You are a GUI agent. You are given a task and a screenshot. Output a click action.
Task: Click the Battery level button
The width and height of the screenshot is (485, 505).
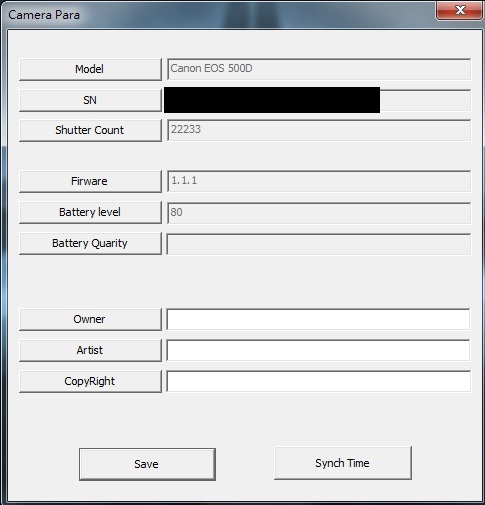[90, 212]
